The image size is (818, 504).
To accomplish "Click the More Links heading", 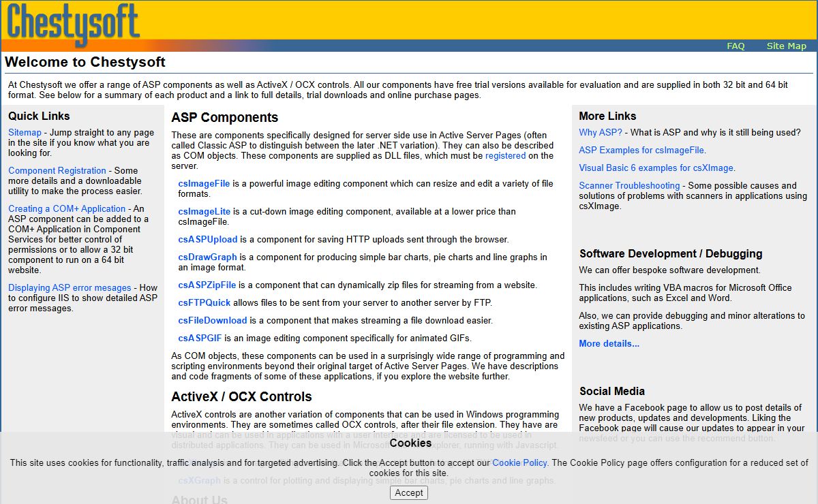I will pyautogui.click(x=608, y=116).
